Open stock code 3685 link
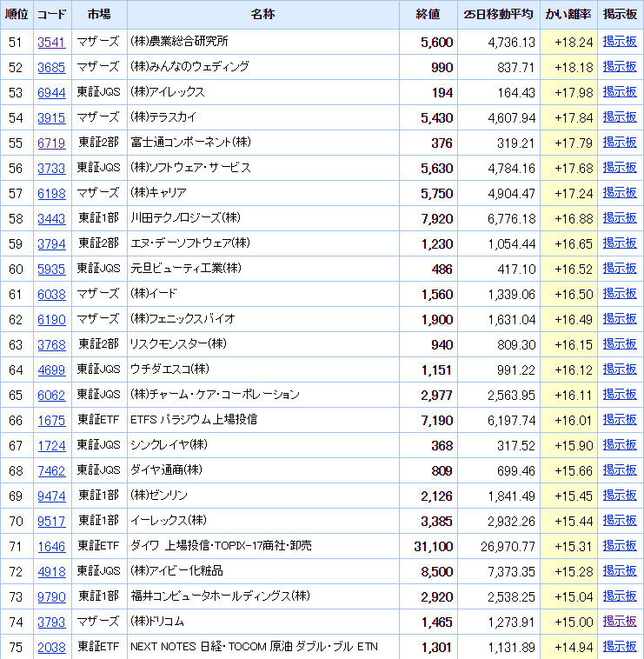The width and height of the screenshot is (644, 659). pos(51,68)
